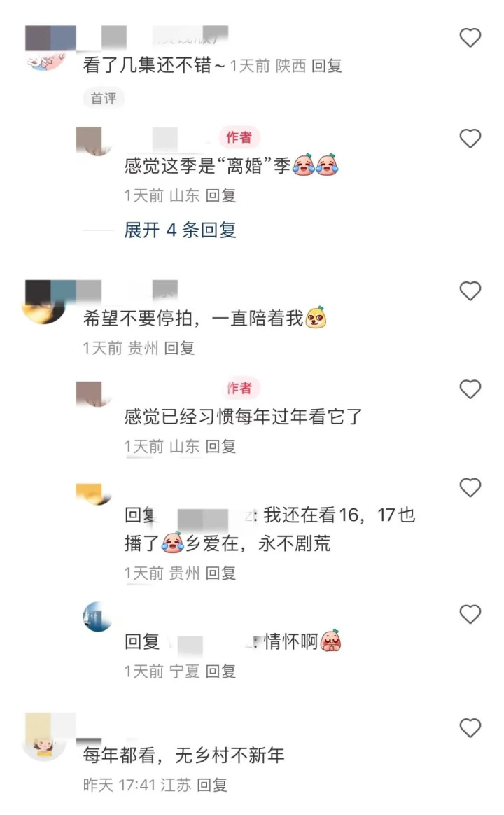Click 回复 next to 昨天 17:41 江苏
This screenshot has height=815, width=504.
tap(213, 785)
